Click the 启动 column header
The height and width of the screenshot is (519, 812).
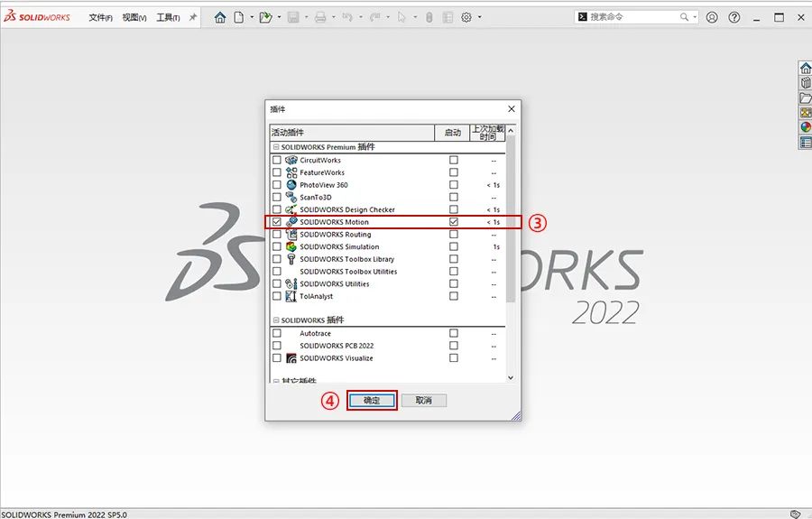[x=452, y=133]
